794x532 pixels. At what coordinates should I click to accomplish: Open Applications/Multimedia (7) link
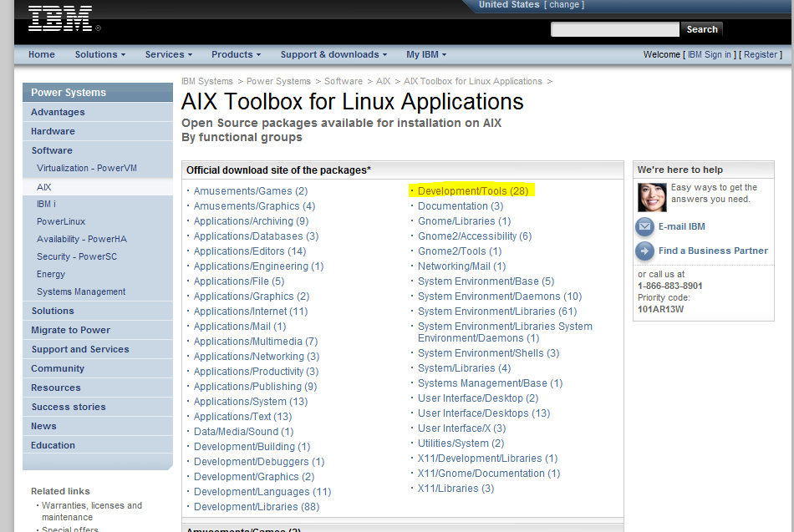256,342
